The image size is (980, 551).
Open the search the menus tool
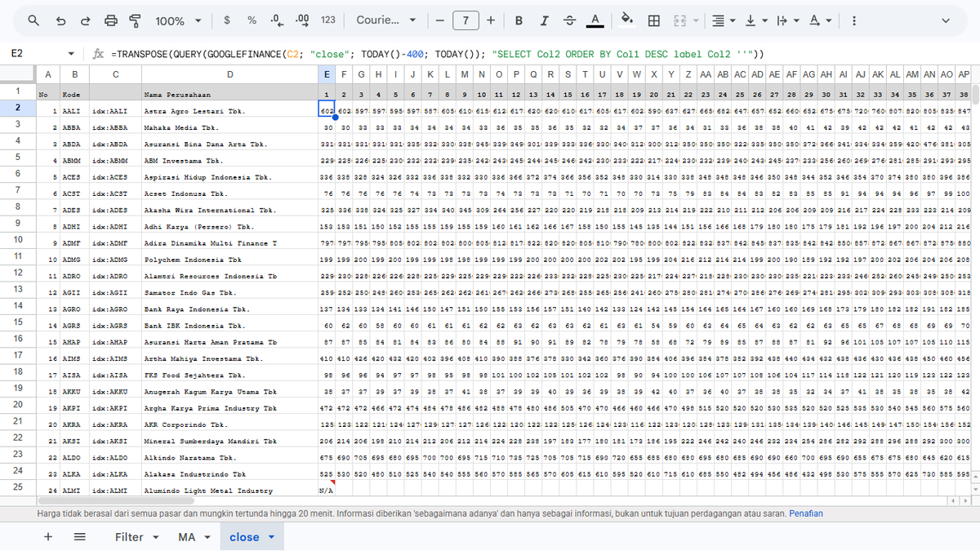(33, 20)
